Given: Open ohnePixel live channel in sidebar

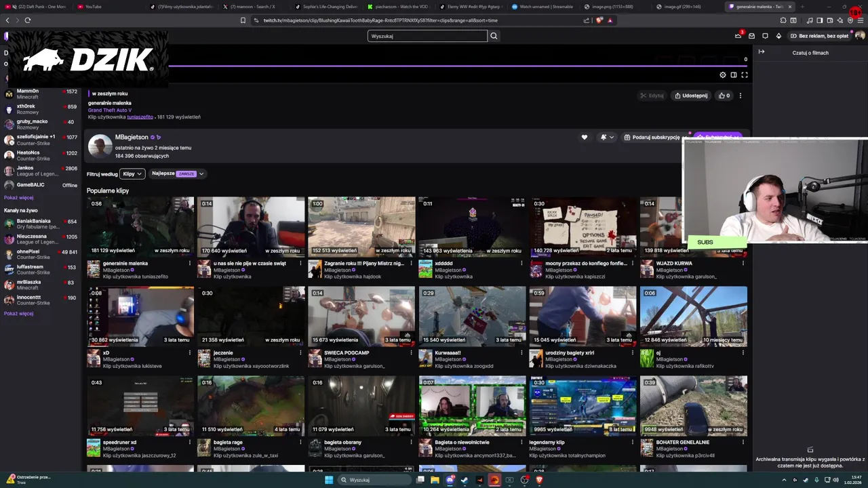Looking at the screenshot, I should click(40, 254).
